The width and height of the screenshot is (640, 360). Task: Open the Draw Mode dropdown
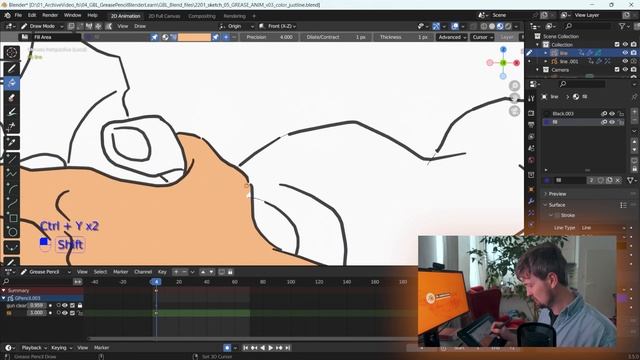click(x=42, y=26)
